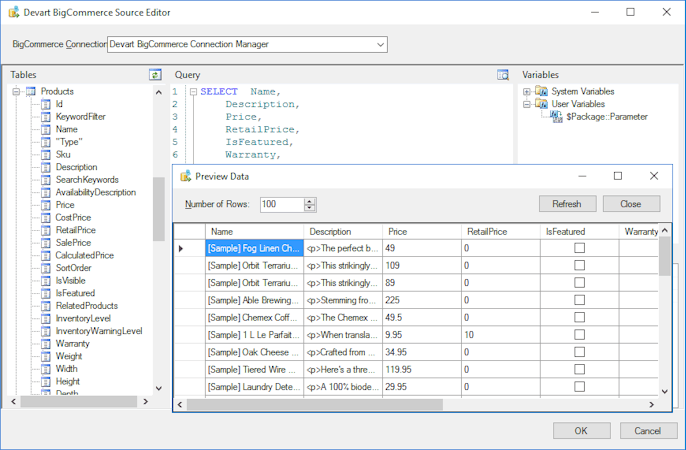Expand the System Variables node
The width and height of the screenshot is (686, 450).
[x=527, y=92]
